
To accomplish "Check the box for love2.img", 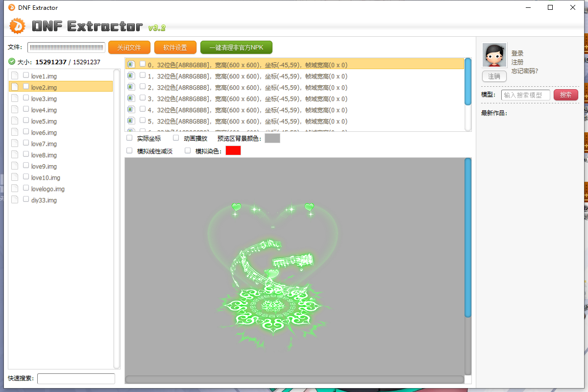I will pyautogui.click(x=26, y=87).
